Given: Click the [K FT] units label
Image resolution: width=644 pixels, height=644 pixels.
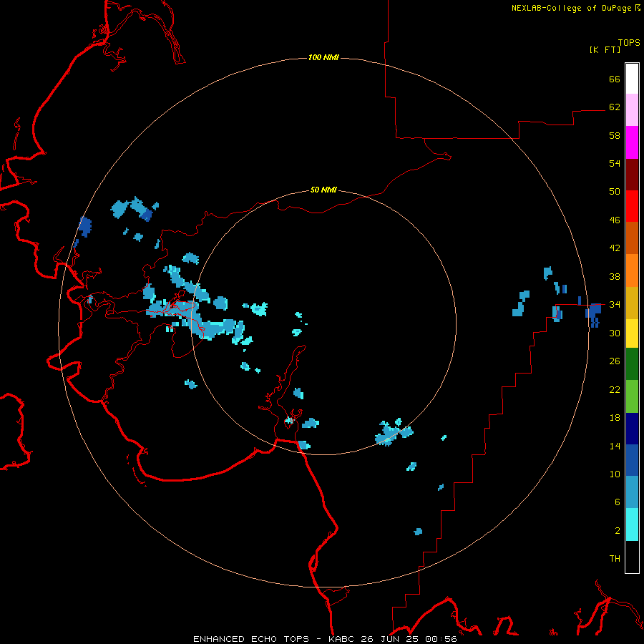Looking at the screenshot, I should coord(605,49).
